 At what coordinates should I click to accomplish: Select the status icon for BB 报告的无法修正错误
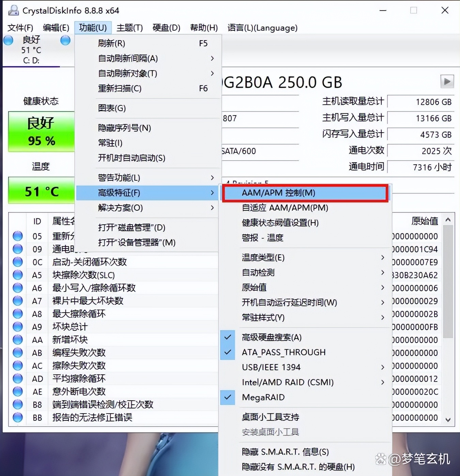[17, 418]
